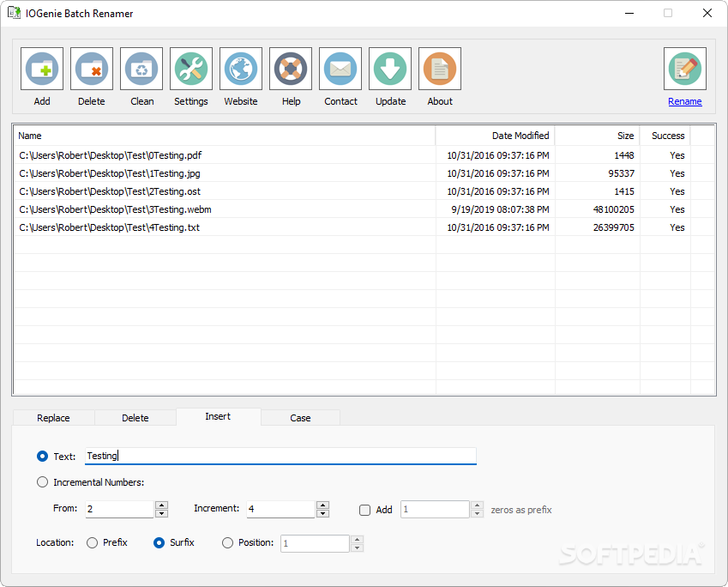
Task: Click the Update download arrow icon
Action: pos(390,69)
